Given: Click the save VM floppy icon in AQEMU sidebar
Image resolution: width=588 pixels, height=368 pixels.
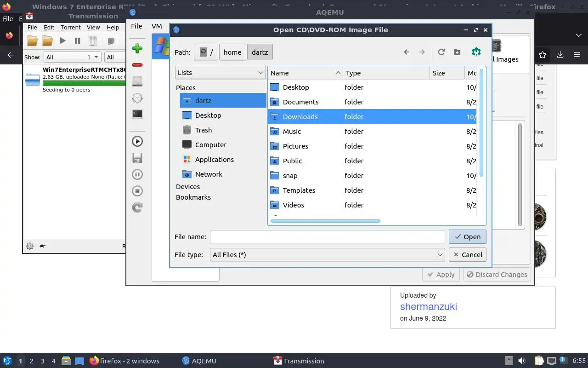Looking at the screenshot, I should coord(137,158).
